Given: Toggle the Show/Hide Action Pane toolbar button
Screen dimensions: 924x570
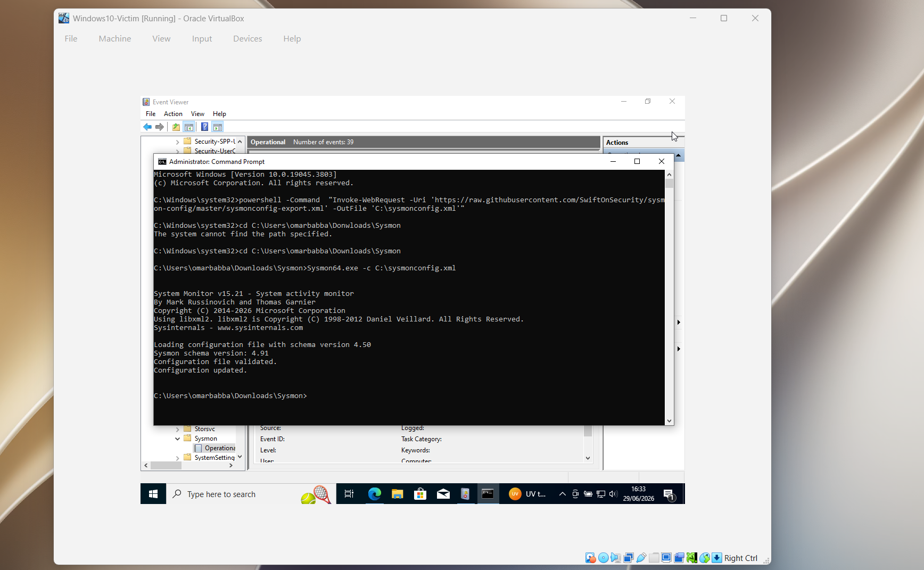Looking at the screenshot, I should pyautogui.click(x=218, y=127).
